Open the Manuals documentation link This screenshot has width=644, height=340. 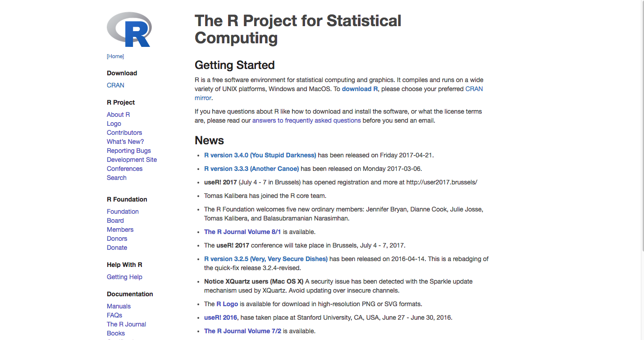click(x=119, y=306)
